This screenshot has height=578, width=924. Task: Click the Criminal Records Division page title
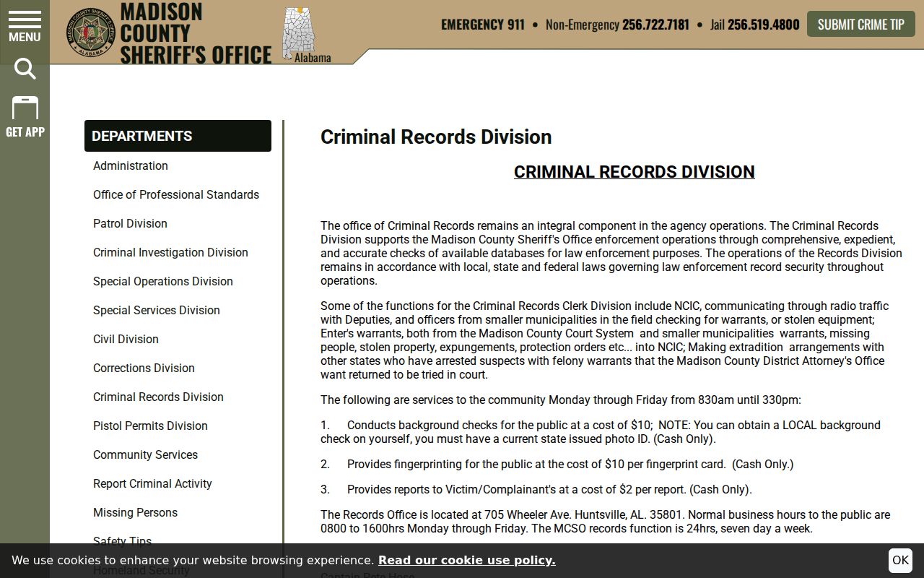[436, 137]
